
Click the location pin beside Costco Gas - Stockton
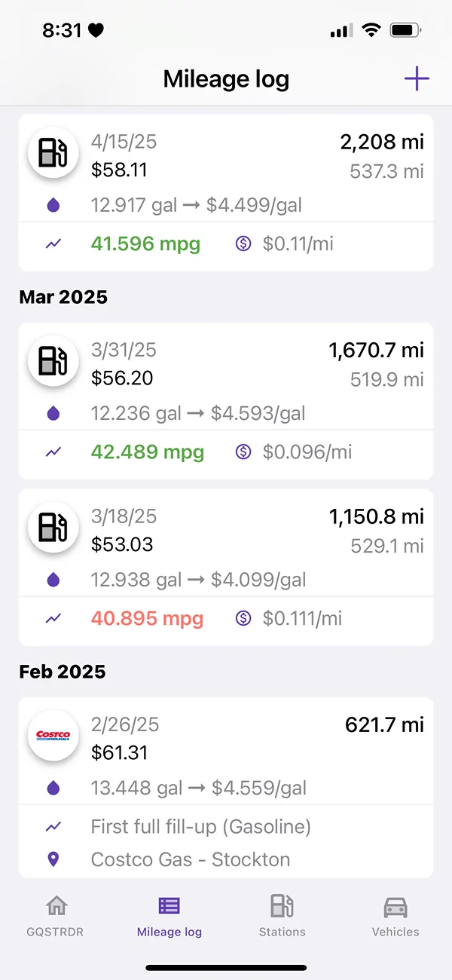[x=53, y=859]
